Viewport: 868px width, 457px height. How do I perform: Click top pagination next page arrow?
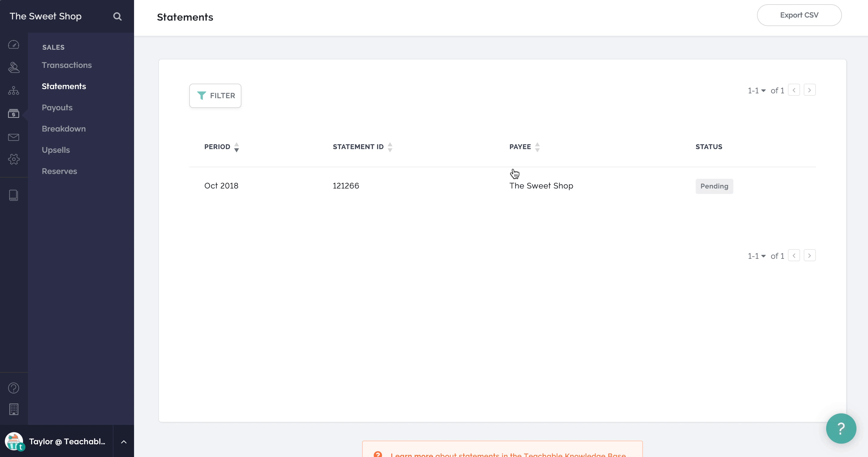point(809,90)
